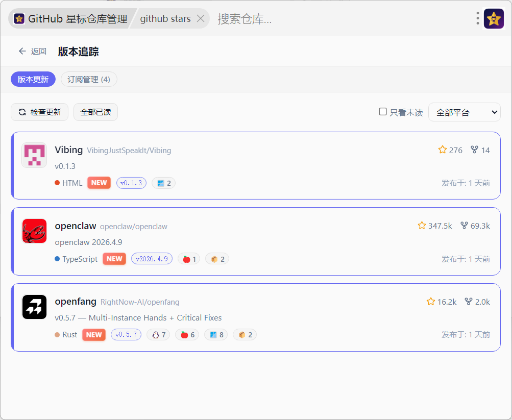Click Vibing's 发布于: 1 天前 date
The image size is (512, 420).
(x=466, y=183)
